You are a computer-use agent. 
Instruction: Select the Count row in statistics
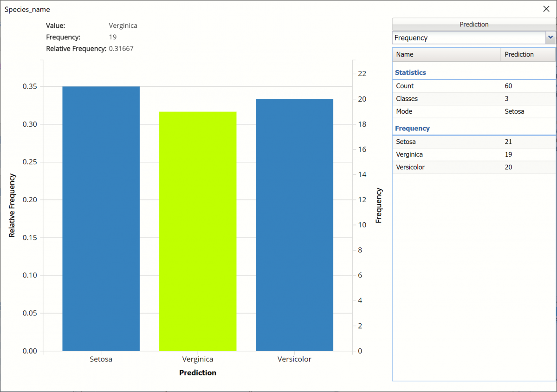click(x=473, y=86)
